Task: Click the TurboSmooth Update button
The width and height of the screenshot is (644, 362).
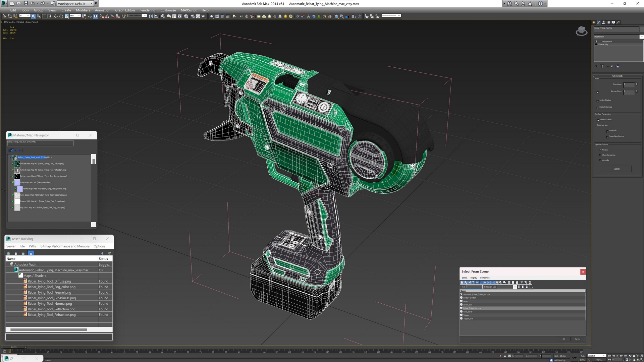Action: pos(616,169)
